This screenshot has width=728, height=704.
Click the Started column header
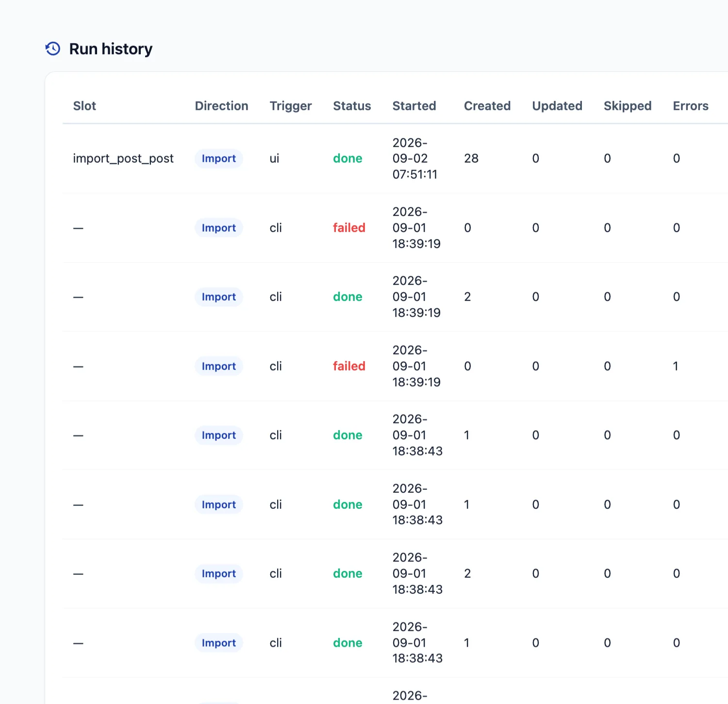pyautogui.click(x=414, y=106)
